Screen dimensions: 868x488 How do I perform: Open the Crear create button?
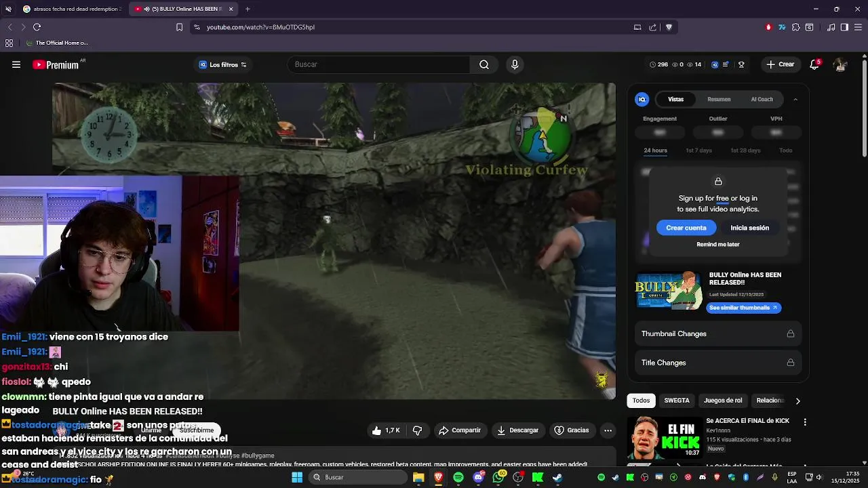(780, 64)
